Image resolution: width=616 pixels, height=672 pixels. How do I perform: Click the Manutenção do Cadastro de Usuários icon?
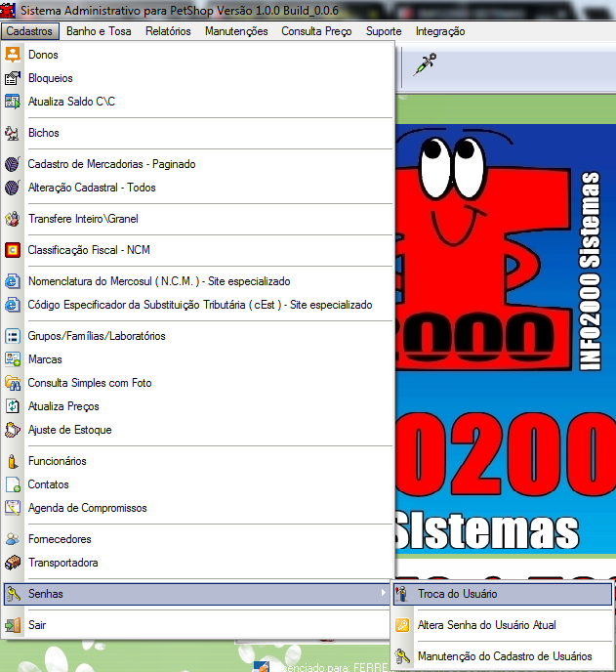pos(402,656)
